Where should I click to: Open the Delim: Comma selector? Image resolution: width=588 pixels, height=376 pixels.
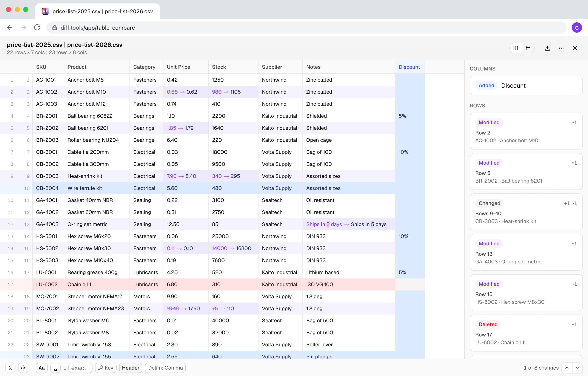pos(165,368)
